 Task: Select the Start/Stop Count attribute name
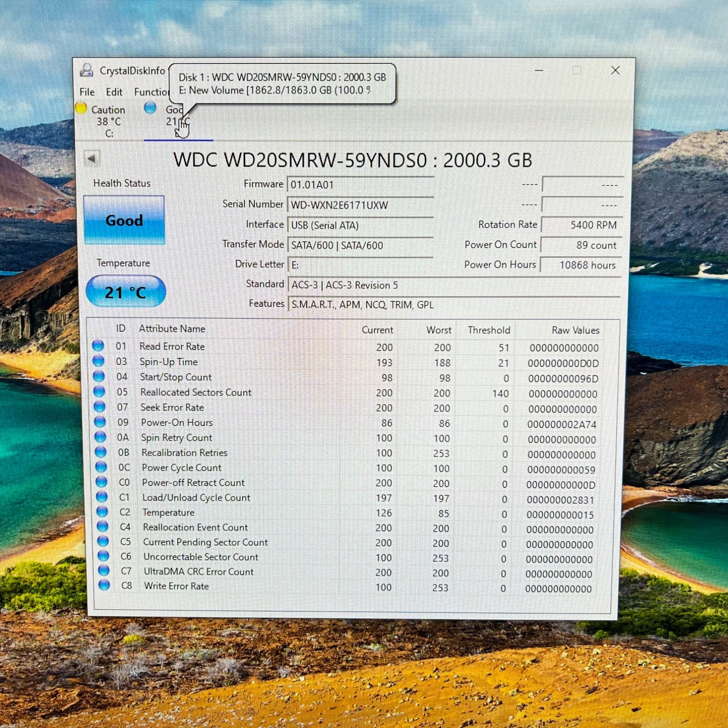tap(176, 377)
